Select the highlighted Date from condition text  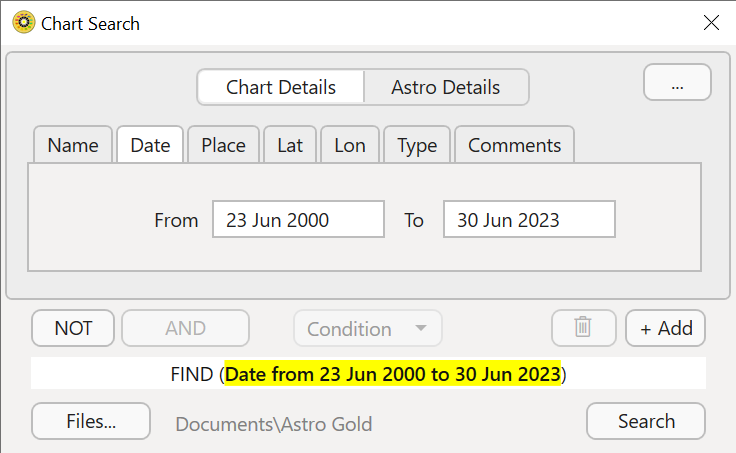pos(393,374)
